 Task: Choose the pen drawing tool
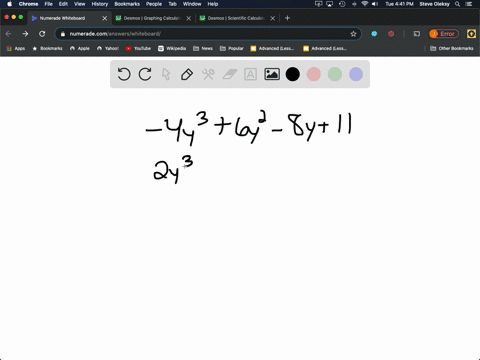click(x=187, y=74)
